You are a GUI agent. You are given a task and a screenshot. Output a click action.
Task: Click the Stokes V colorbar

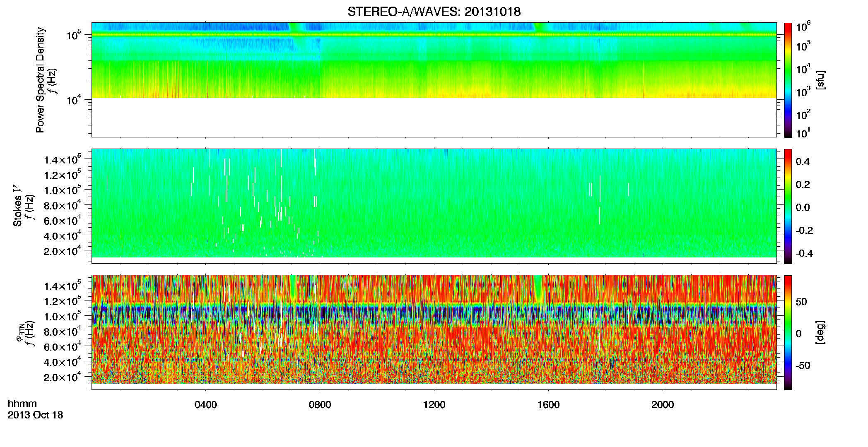[x=788, y=206]
